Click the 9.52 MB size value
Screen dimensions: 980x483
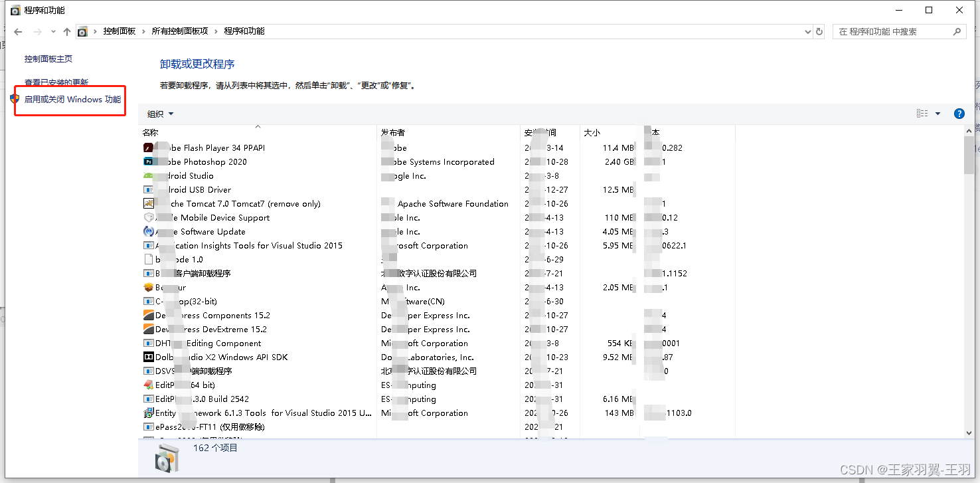coord(618,357)
